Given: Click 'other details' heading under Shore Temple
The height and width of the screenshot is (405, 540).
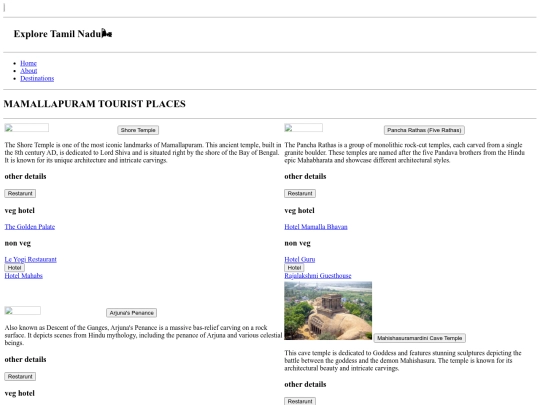Looking at the screenshot, I should [25, 176].
